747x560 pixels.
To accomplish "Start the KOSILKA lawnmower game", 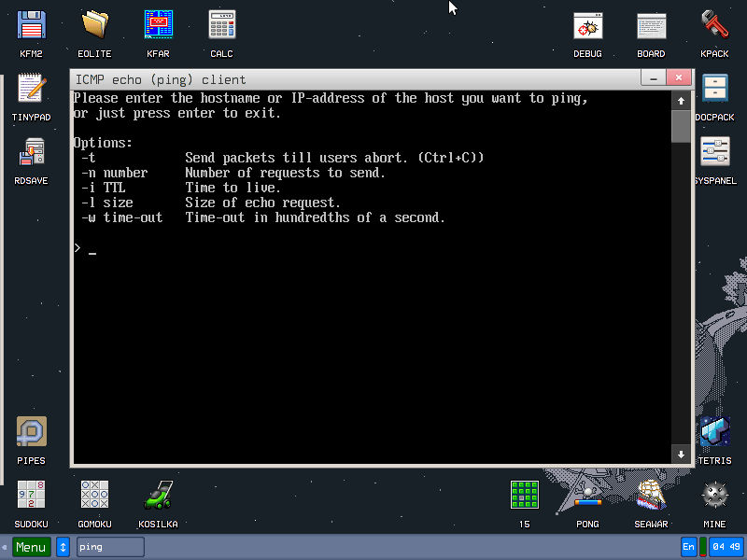I will [x=158, y=495].
